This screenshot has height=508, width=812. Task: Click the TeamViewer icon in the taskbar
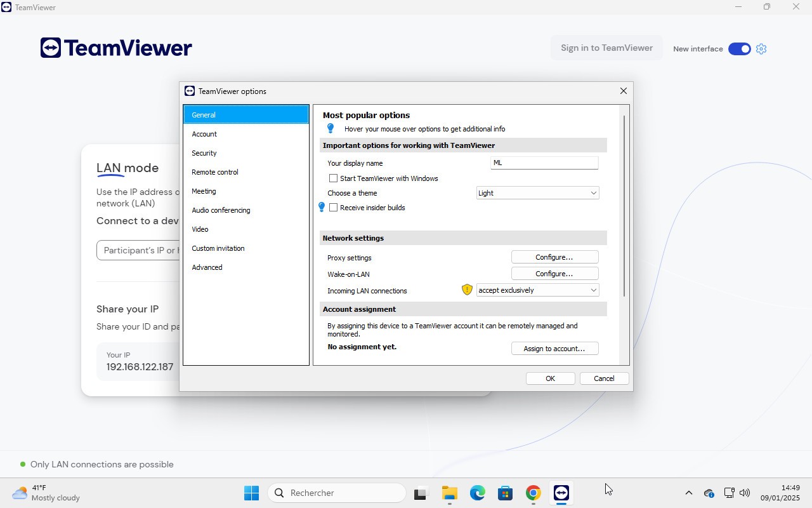coord(561,493)
